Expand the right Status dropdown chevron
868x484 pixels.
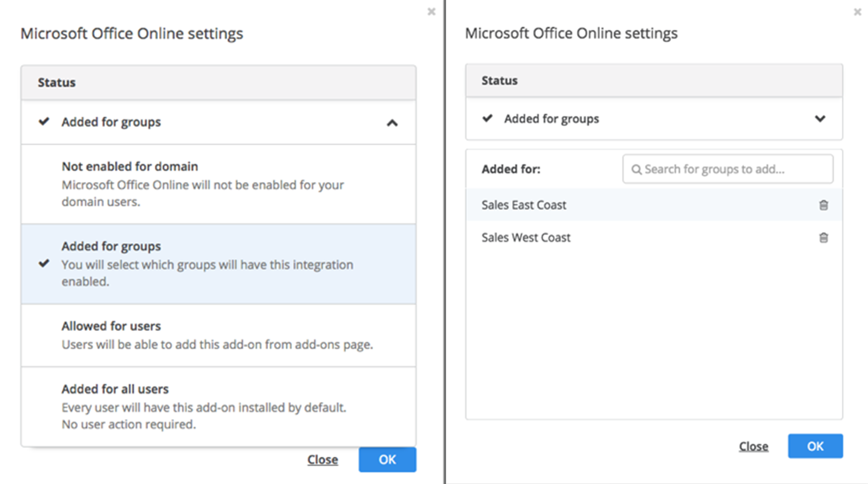tap(820, 119)
